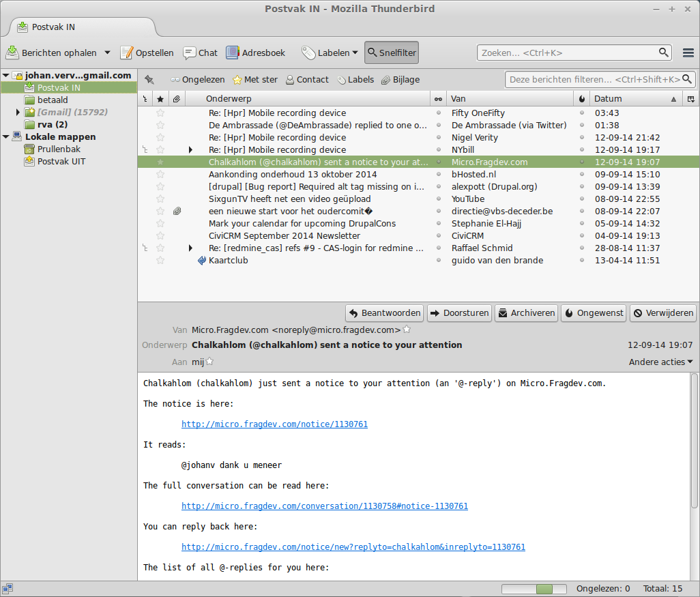Click the message body vertical scrollbar
The height and width of the screenshot is (597, 700).
click(x=694, y=441)
